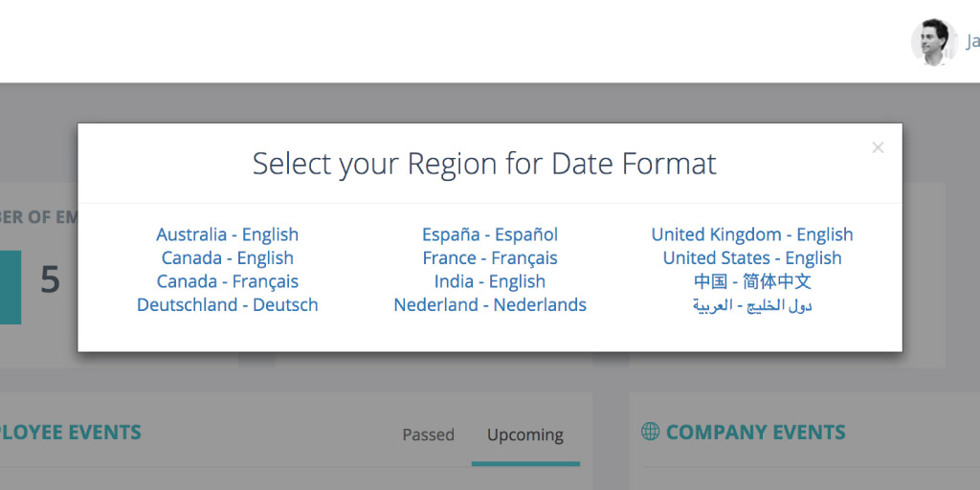The image size is (980, 490).
Task: Choose United States - English format
Action: tap(752, 258)
